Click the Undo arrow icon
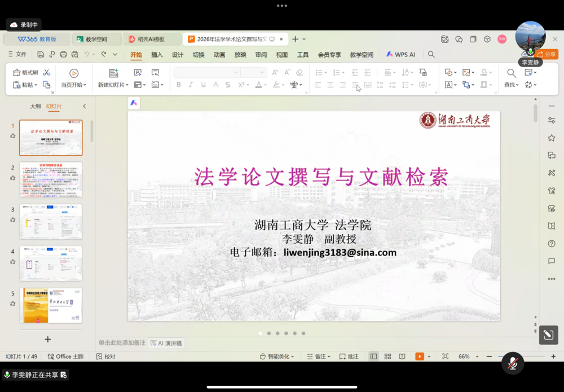This screenshot has height=392, width=564. coord(87,54)
